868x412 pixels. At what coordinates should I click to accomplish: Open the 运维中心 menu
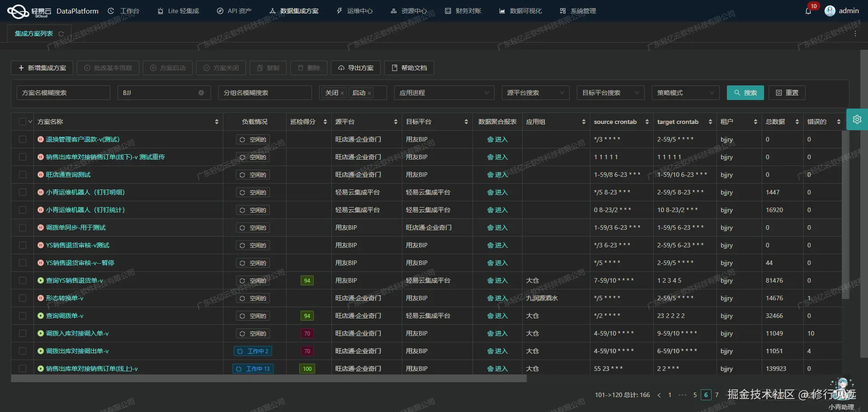[355, 11]
